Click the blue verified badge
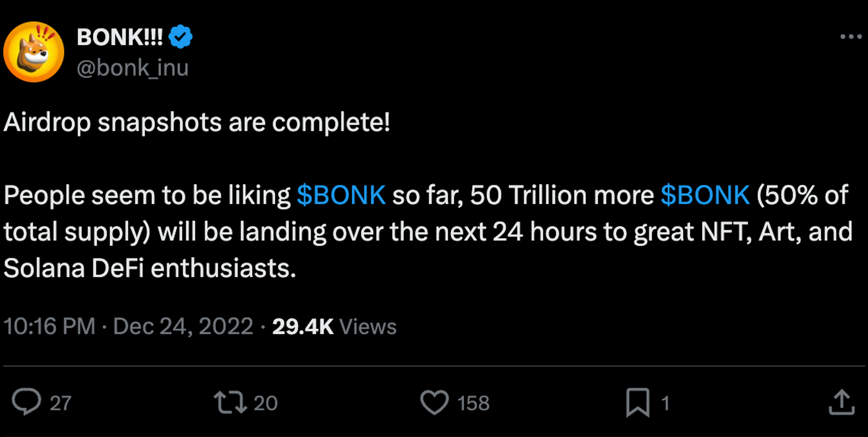Image resolution: width=868 pixels, height=437 pixels. (180, 37)
